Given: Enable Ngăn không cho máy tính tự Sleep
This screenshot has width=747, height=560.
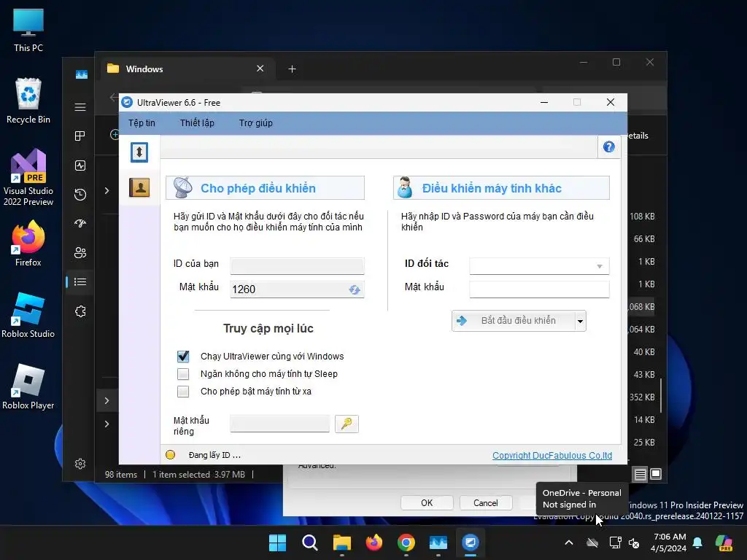Looking at the screenshot, I should 183,374.
